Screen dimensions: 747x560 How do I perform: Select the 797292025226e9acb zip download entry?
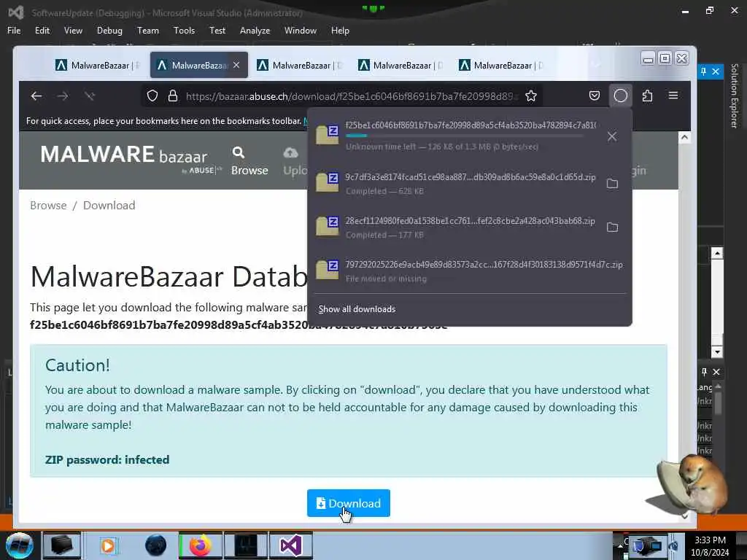pyautogui.click(x=470, y=271)
